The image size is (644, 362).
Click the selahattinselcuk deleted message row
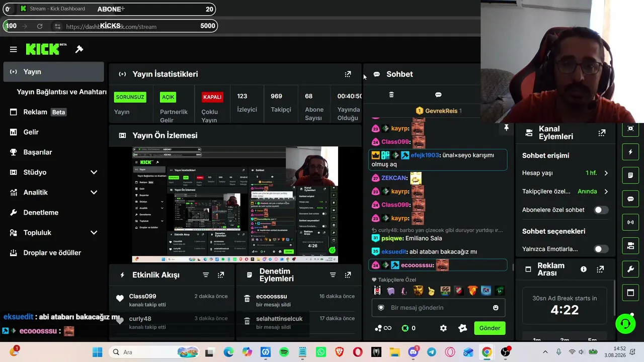point(299,323)
